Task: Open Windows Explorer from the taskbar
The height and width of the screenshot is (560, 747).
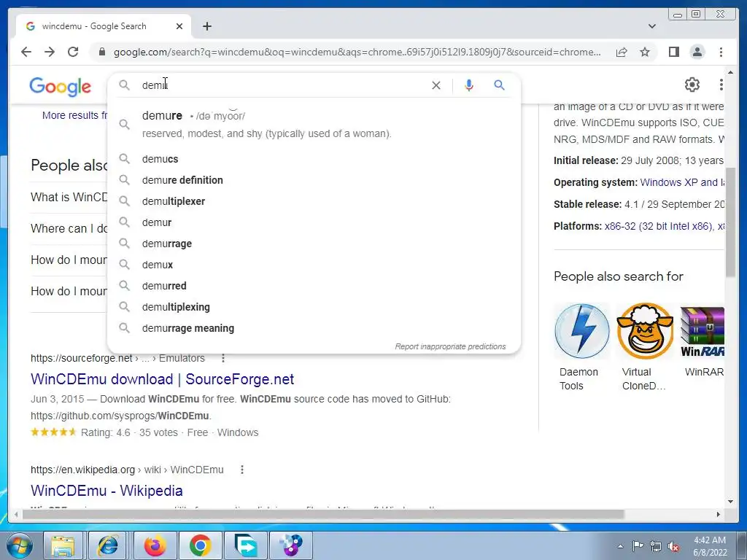Action: (63, 545)
